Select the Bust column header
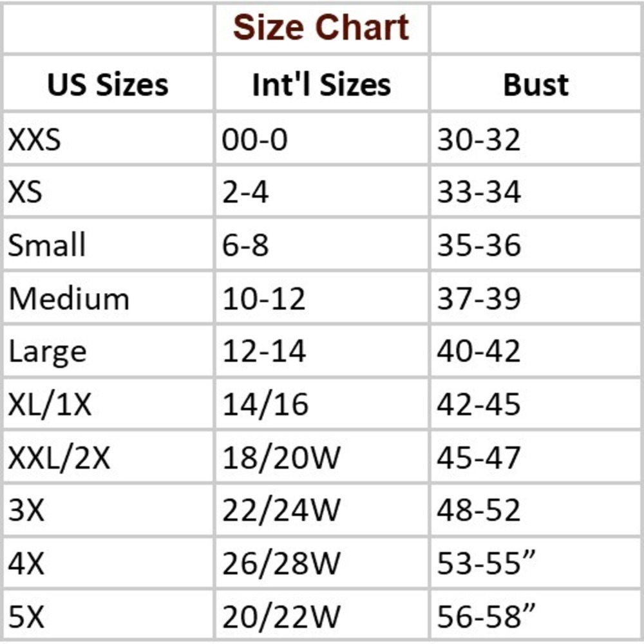This screenshot has height=644, width=644. [536, 85]
